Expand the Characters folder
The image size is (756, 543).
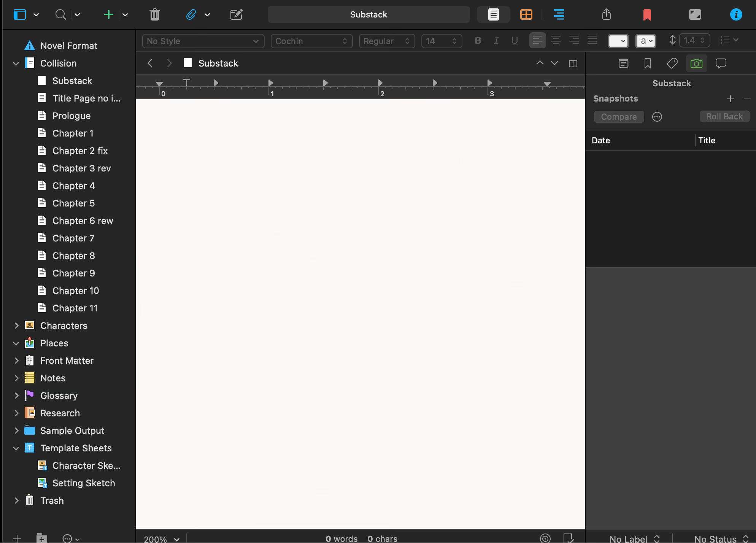point(16,326)
